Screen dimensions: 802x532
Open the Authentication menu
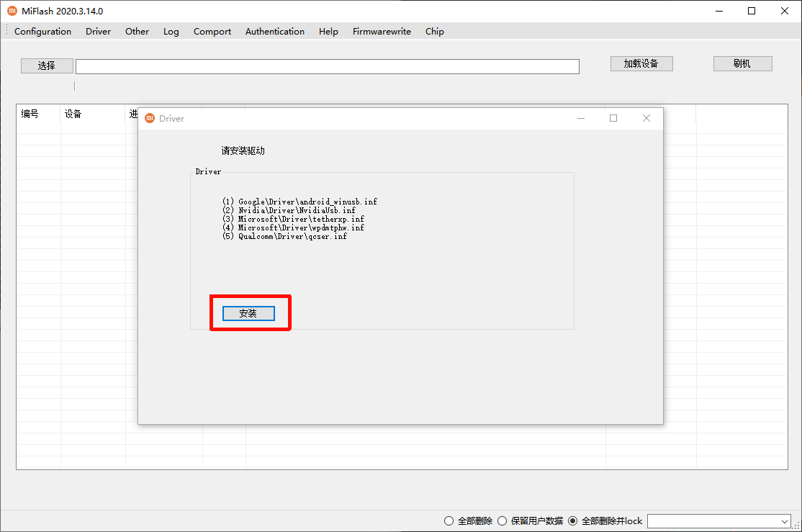click(x=274, y=32)
